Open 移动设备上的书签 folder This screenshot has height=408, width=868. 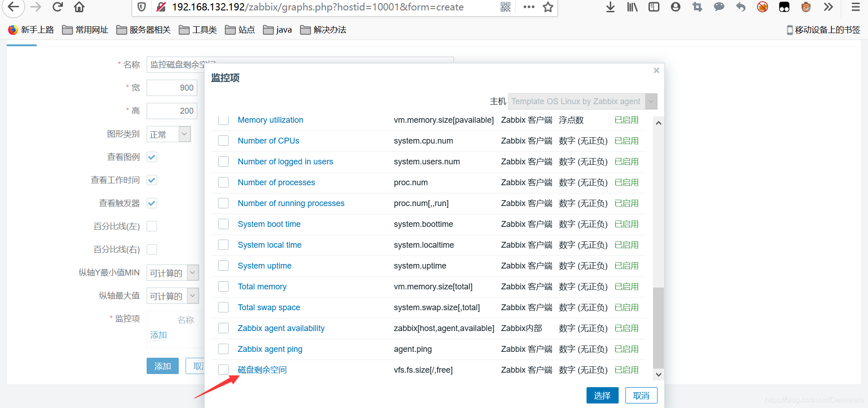(823, 30)
